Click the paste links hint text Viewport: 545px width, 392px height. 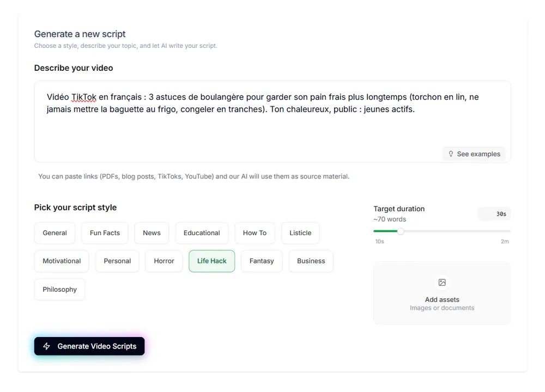[x=193, y=176]
